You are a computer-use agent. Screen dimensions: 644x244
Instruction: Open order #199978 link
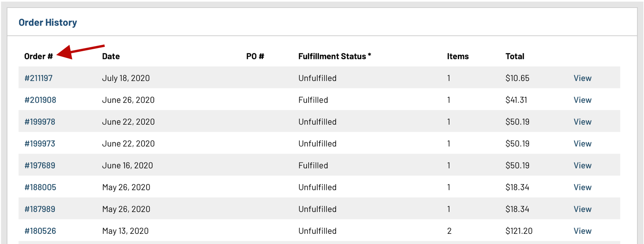[40, 122]
